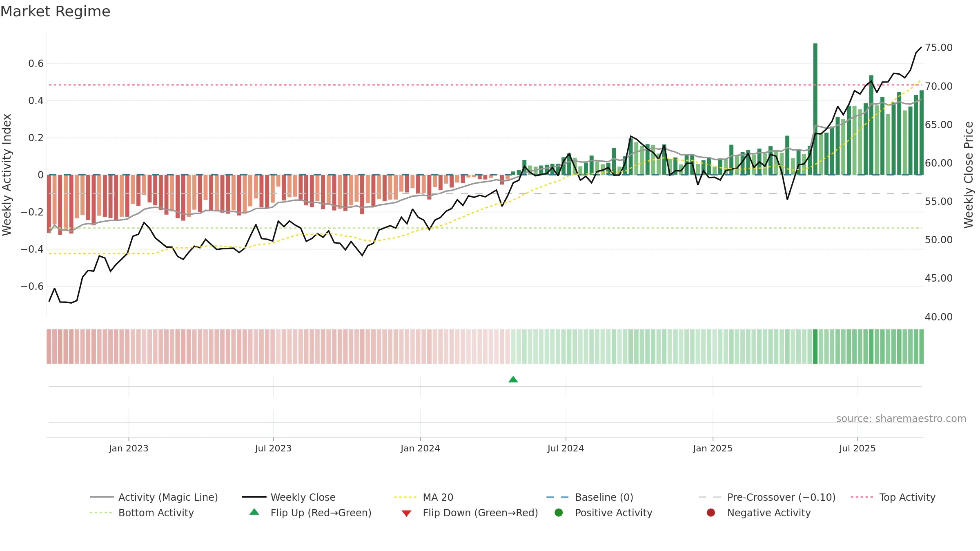Click the 0.6 activity index tick label
The height and width of the screenshot is (551, 980).
(36, 63)
